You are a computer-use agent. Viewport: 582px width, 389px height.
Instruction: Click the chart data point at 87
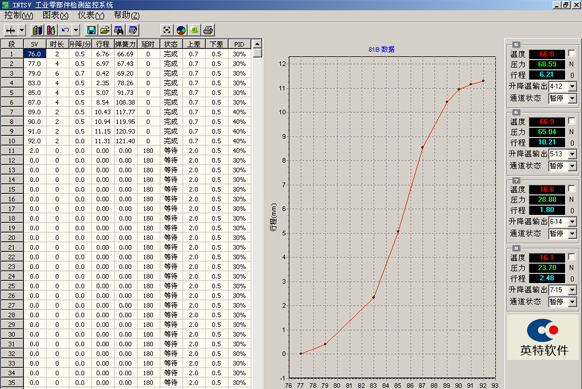pyautogui.click(x=422, y=147)
